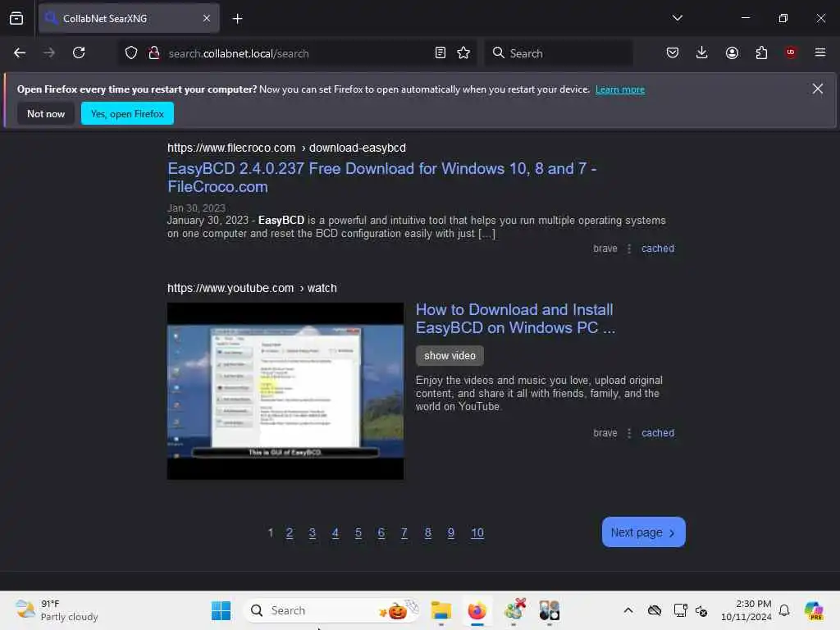
Task: Close the CollabNet SearXNG tab
Action: click(207, 18)
